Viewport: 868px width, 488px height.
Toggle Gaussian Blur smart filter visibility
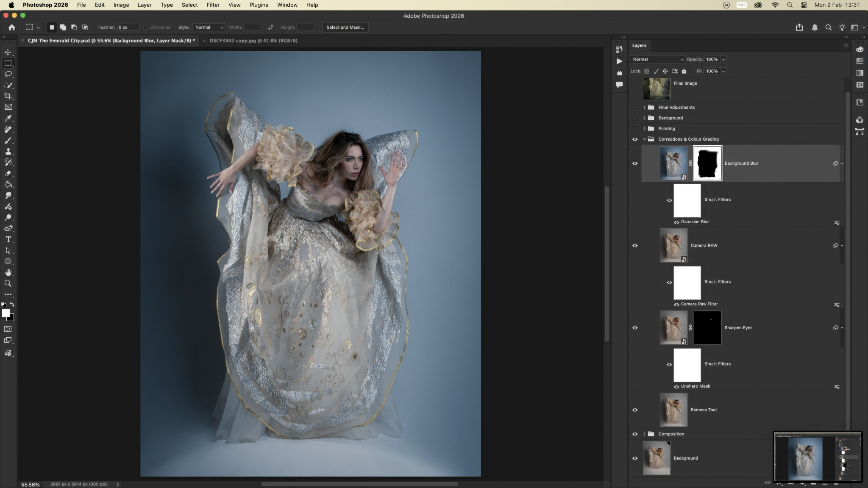tap(676, 222)
